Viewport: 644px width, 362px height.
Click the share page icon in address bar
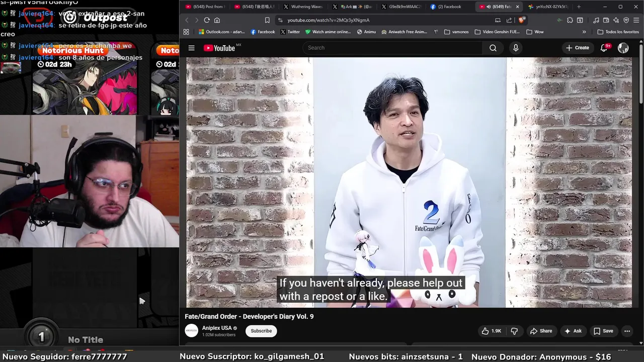click(509, 20)
